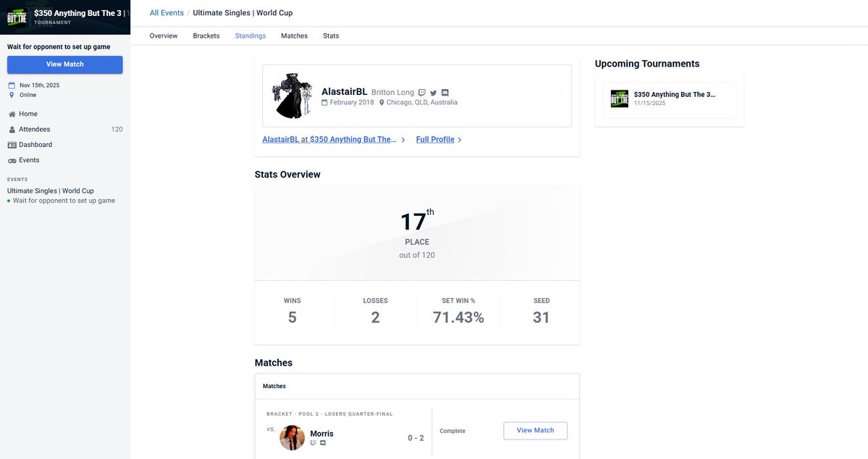Click the 71.43% set win value

click(458, 317)
